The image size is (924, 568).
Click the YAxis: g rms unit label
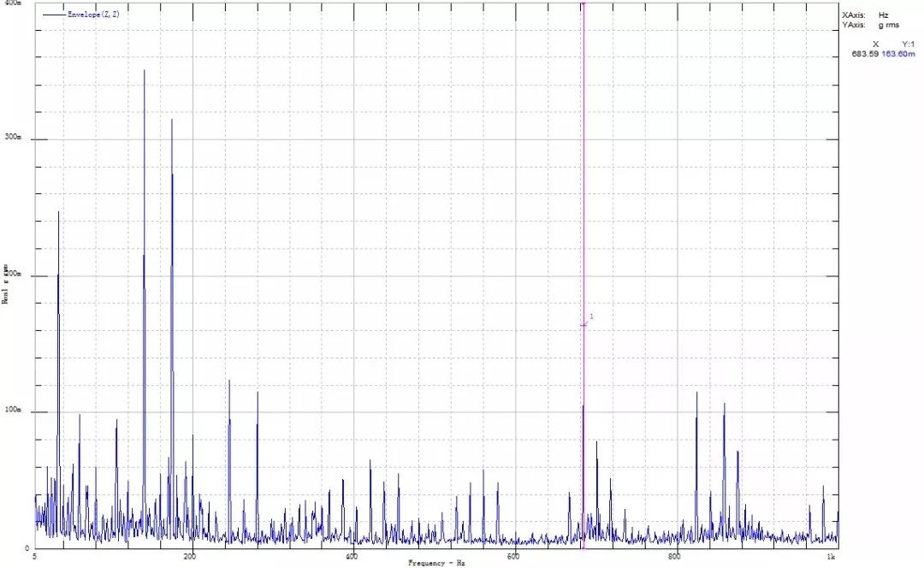870,25
